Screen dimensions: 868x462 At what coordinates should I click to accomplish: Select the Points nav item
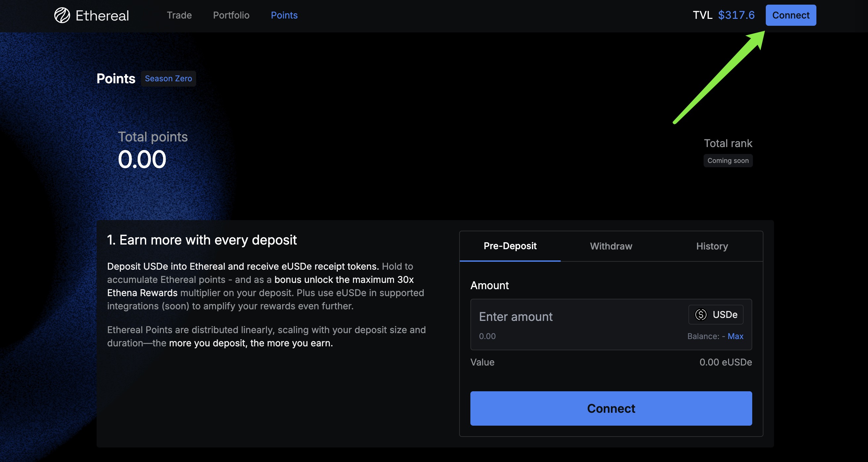coord(284,15)
